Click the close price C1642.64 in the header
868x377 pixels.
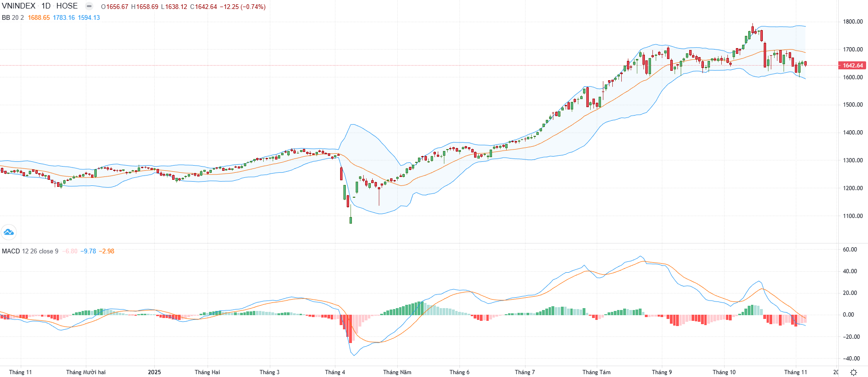pyautogui.click(x=203, y=7)
